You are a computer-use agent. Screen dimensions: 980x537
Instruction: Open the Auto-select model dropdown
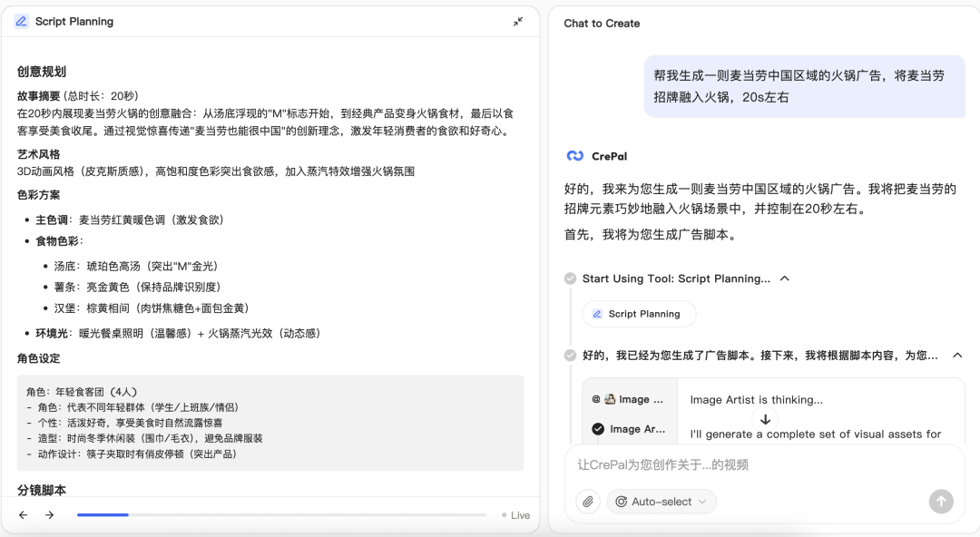(x=661, y=502)
